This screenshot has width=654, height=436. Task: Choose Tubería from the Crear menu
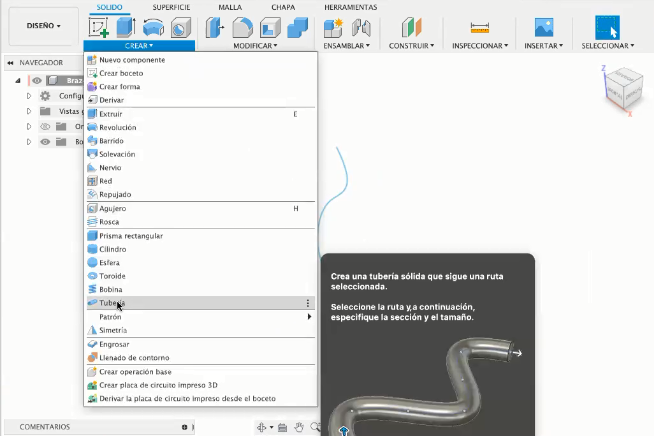pos(201,303)
